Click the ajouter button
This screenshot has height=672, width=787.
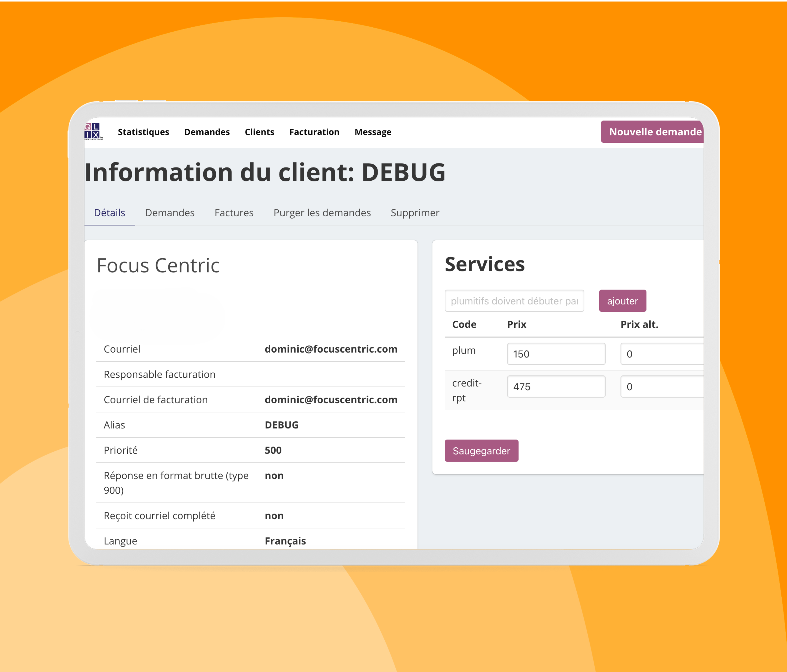pos(622,301)
